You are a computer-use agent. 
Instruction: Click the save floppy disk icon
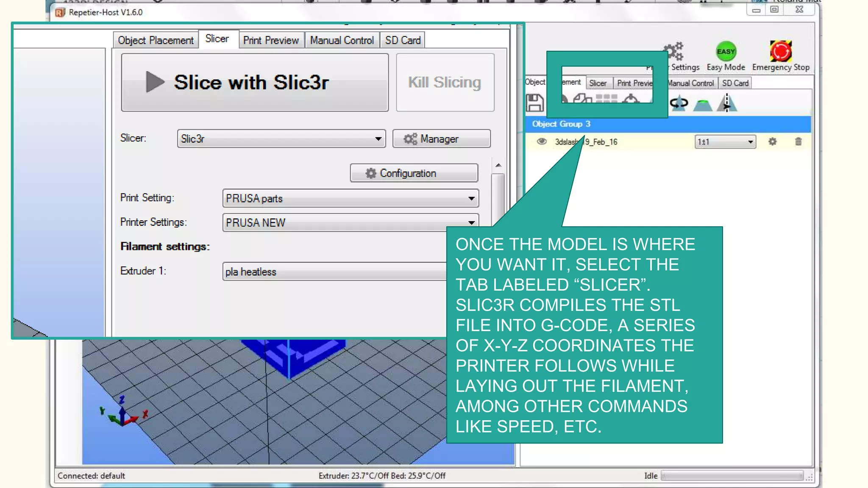coord(535,103)
